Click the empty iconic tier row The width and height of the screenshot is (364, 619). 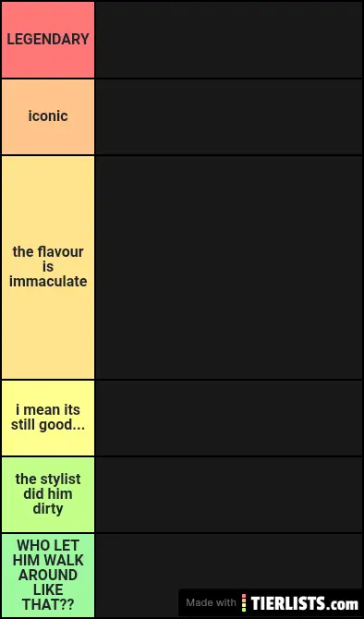(229, 116)
